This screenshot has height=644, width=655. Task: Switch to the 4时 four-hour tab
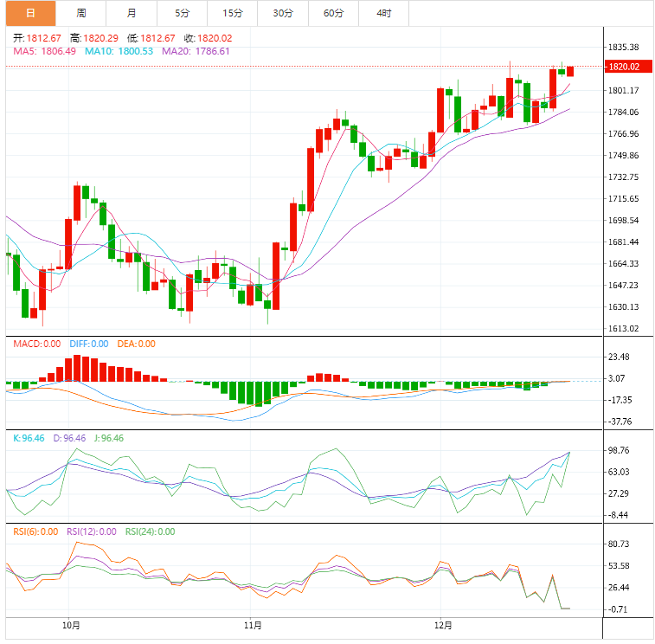pos(383,13)
